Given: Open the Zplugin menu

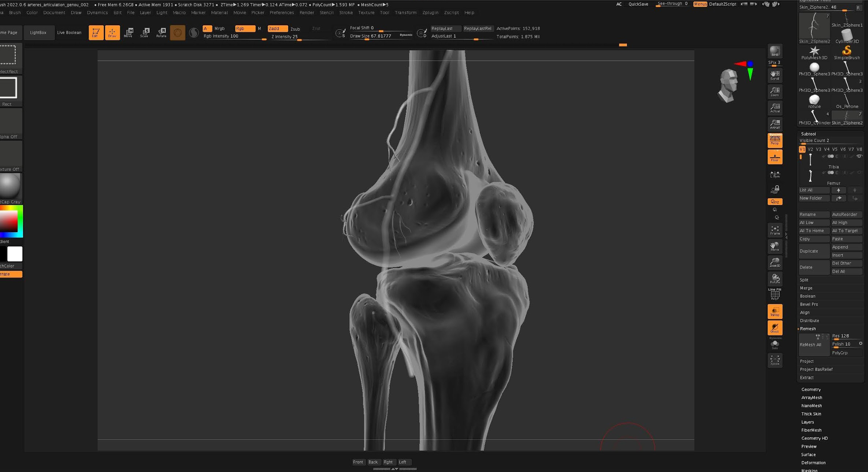Looking at the screenshot, I should coord(430,12).
